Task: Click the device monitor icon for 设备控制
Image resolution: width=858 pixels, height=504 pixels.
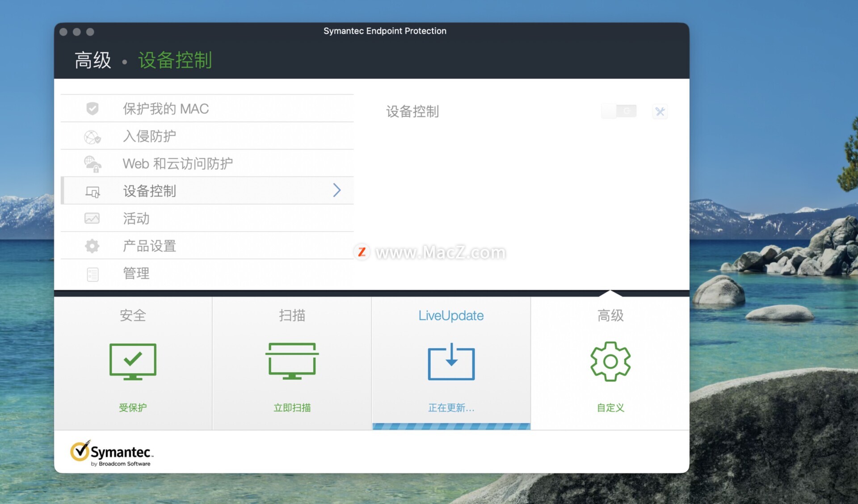Action: (x=93, y=192)
